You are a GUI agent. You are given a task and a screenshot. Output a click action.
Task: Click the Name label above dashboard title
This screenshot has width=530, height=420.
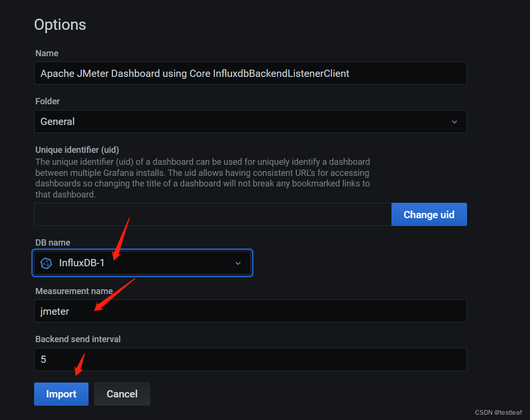(x=47, y=53)
